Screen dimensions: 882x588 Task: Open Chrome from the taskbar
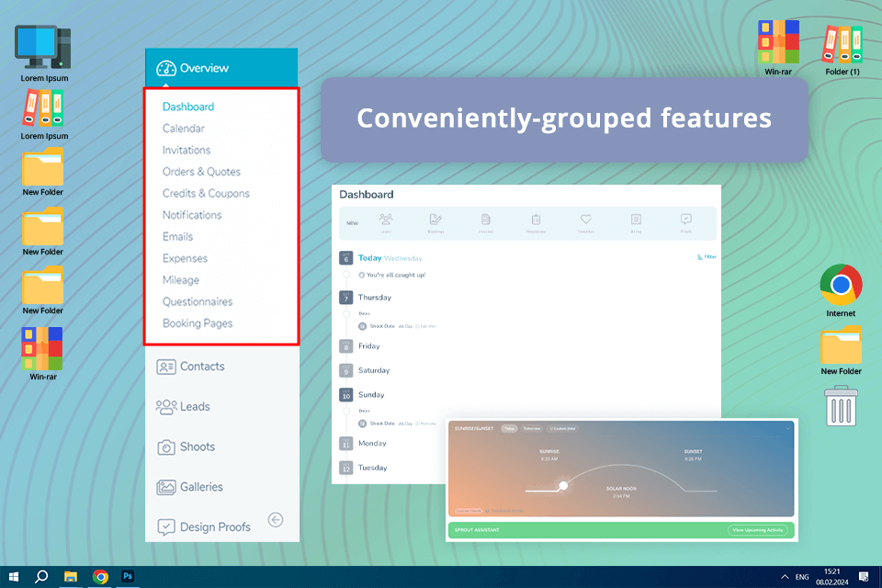pos(100,577)
